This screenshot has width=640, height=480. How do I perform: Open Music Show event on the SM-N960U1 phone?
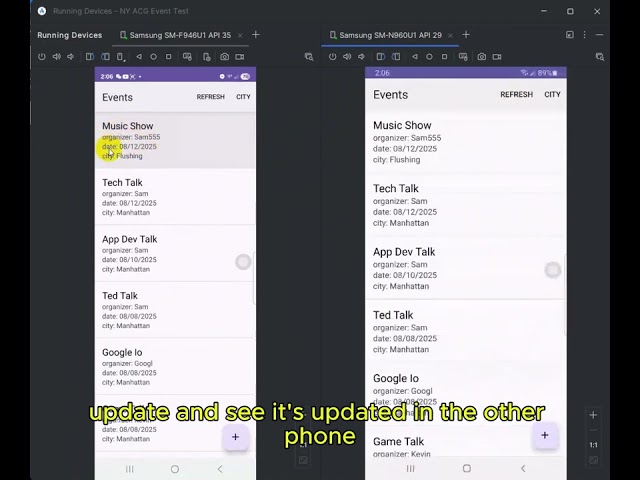(466, 142)
